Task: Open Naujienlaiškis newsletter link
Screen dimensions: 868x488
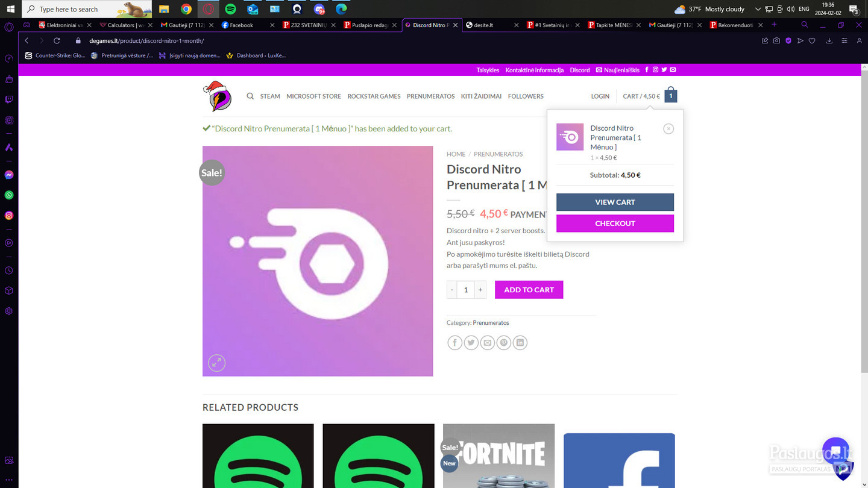Action: (x=618, y=70)
